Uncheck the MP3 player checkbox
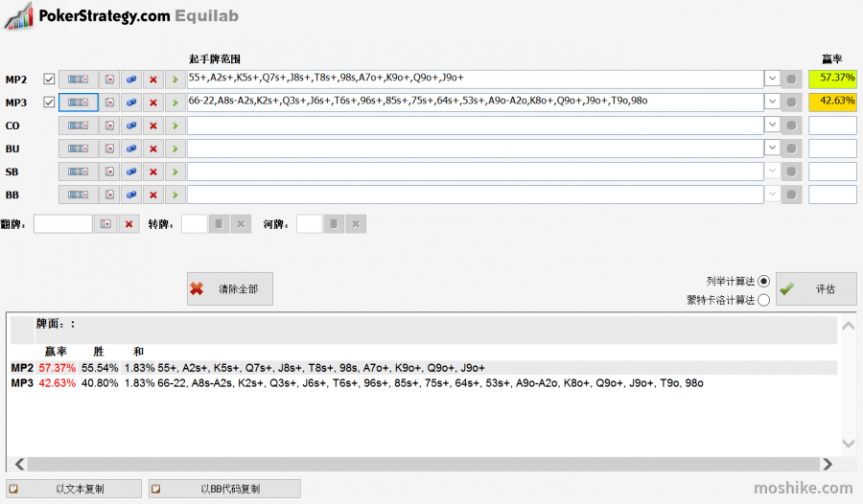The width and height of the screenshot is (863, 504). 49,103
